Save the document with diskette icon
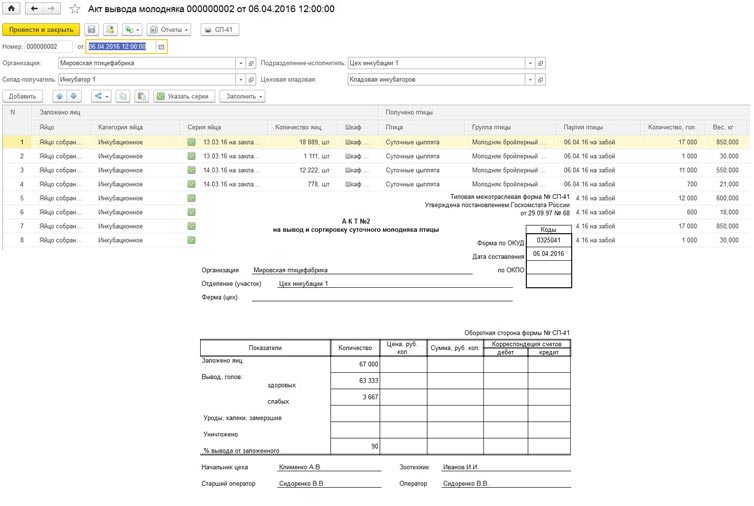This screenshot has width=754, height=506. 91,30
